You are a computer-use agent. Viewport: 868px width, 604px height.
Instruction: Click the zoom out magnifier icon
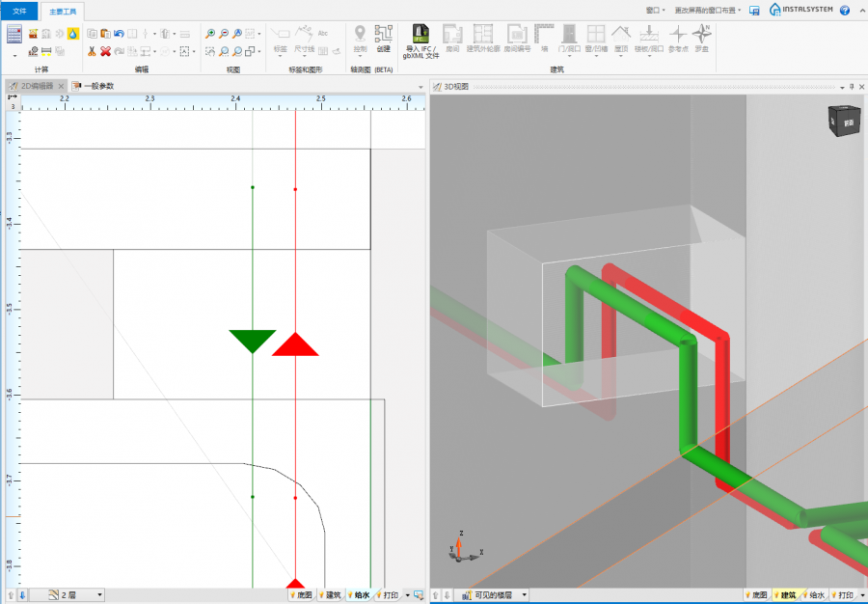(224, 34)
